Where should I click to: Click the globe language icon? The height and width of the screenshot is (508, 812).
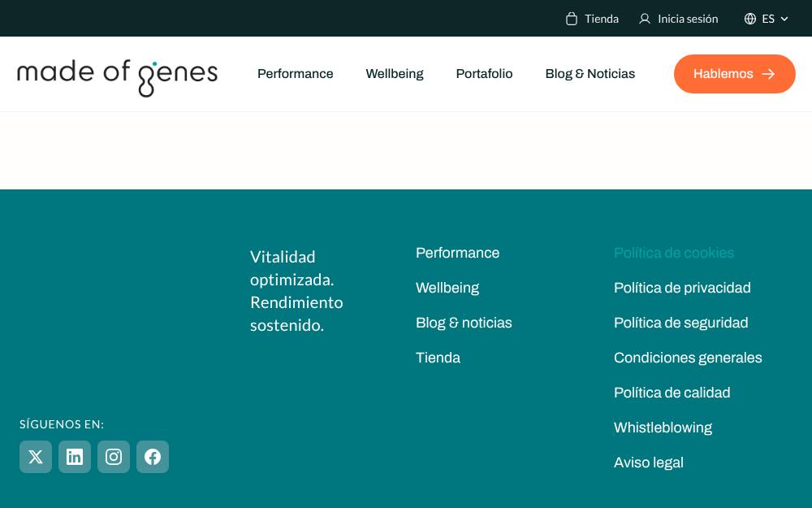749,19
